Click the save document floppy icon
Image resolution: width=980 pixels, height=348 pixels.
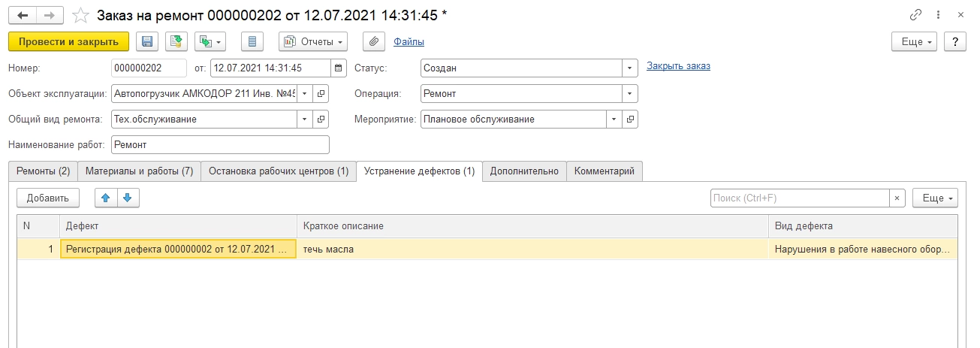[x=147, y=41]
